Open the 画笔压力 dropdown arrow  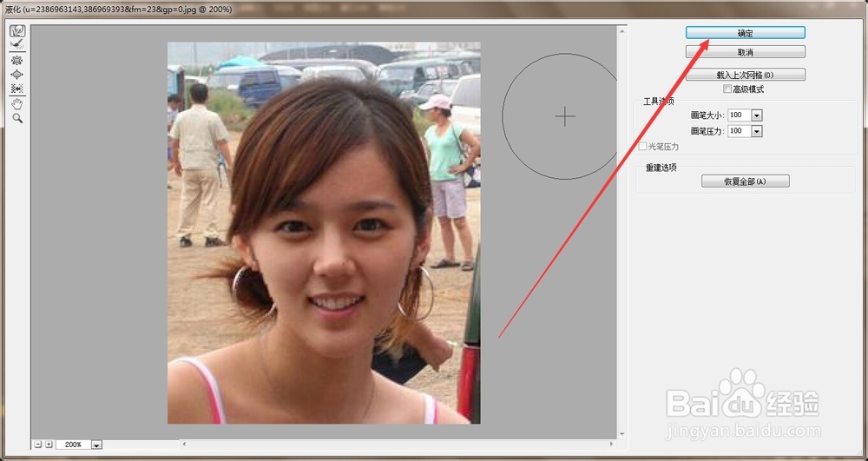[757, 131]
